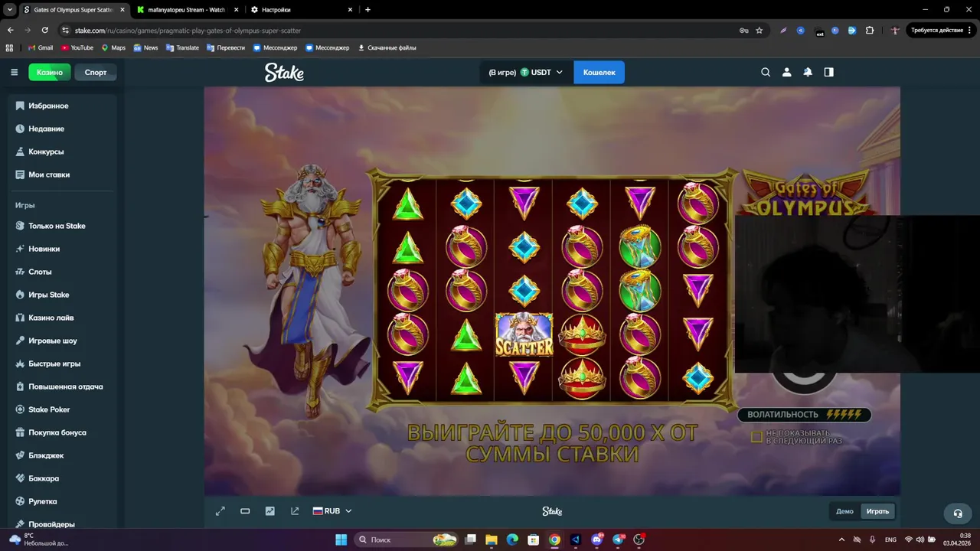Open Только на Stake in sidebar
Screen dimensions: 980x551
(63, 226)
